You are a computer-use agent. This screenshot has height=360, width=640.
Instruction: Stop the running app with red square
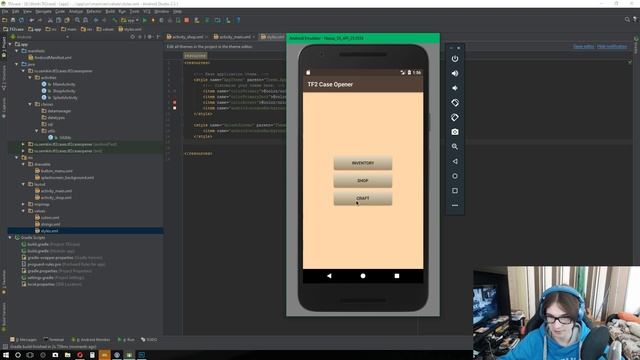click(187, 20)
